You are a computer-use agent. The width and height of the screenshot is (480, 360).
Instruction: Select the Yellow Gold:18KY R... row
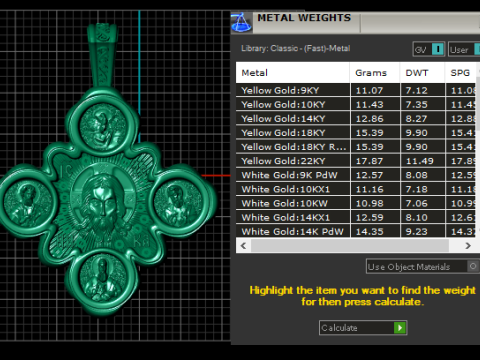[x=356, y=147]
